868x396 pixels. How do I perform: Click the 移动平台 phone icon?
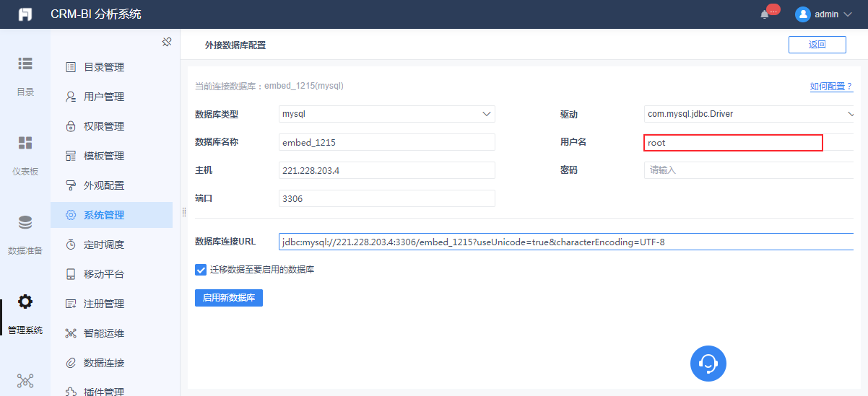click(71, 274)
